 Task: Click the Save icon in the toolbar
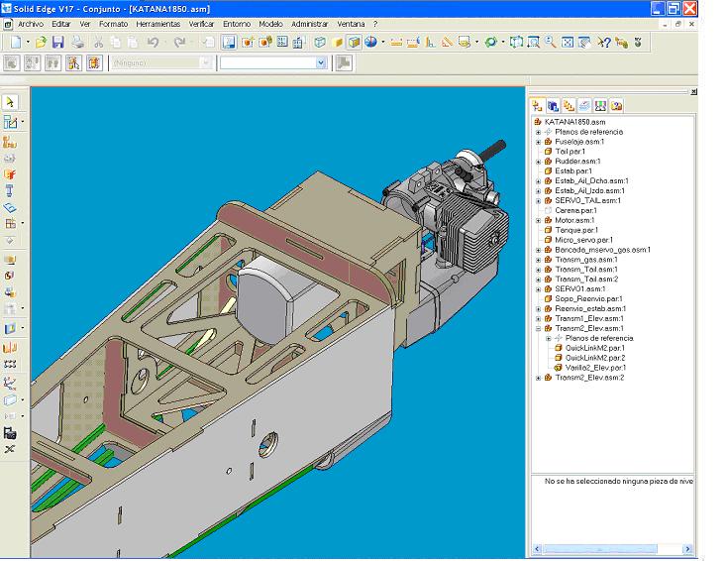tap(58, 43)
